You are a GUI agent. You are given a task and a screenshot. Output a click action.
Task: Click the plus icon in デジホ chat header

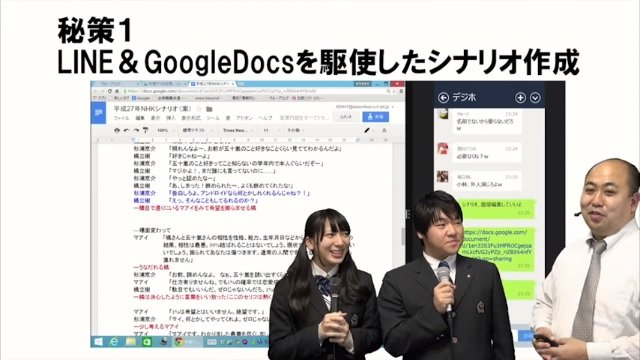click(520, 98)
